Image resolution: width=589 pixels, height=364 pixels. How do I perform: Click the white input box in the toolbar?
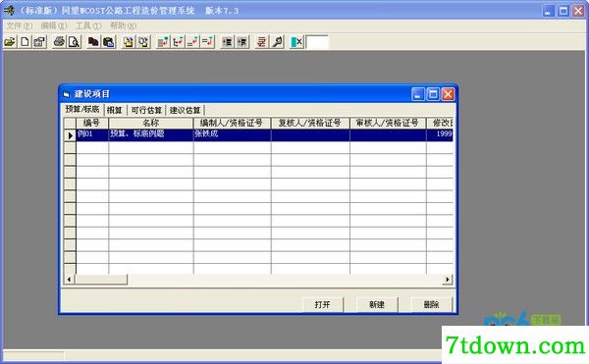(x=317, y=42)
